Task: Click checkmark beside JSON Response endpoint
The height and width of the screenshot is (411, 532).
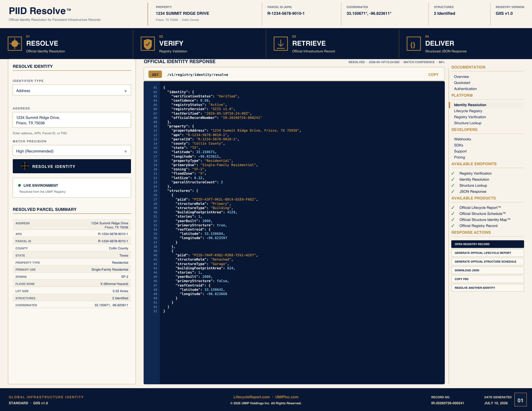Action: coord(453,192)
